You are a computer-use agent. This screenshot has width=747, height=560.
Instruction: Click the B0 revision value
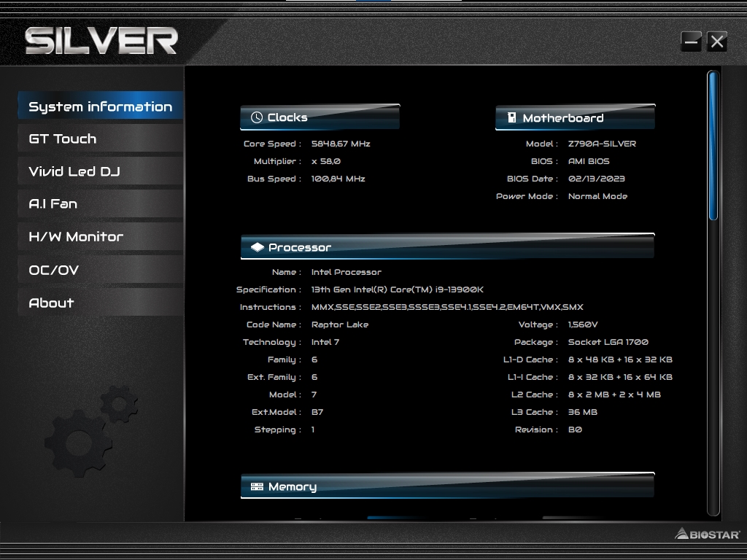[x=575, y=429]
